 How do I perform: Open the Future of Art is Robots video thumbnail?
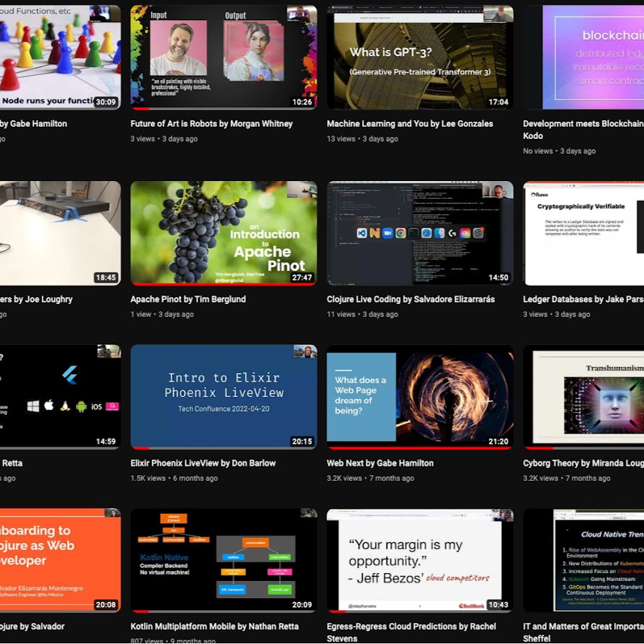(223, 57)
